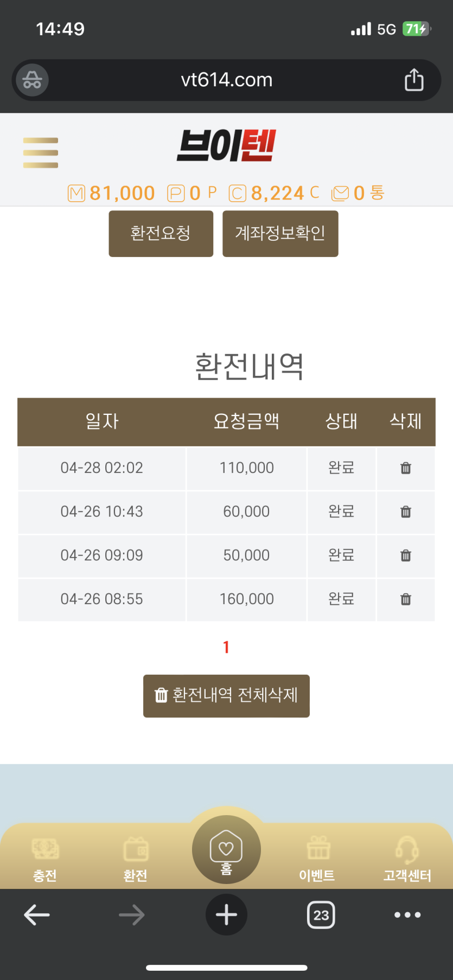Screen dimensions: 453x980
Task: Open the hamburger menu
Action: [x=41, y=152]
